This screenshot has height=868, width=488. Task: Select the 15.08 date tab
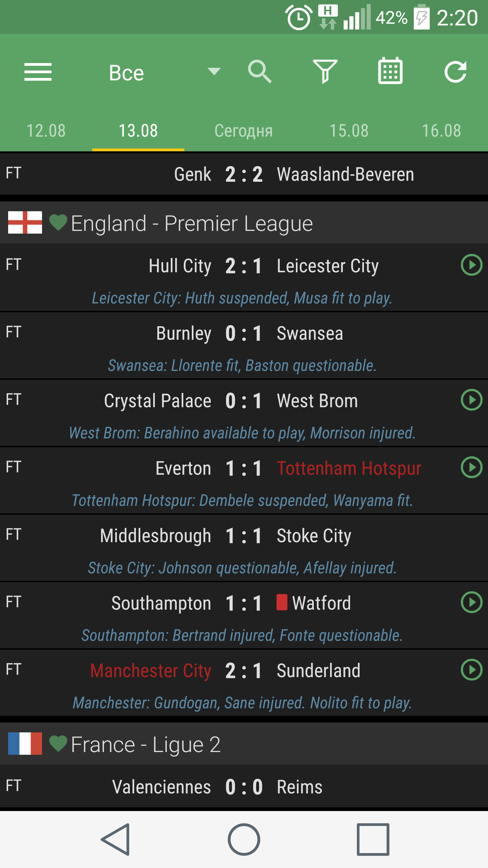(x=349, y=131)
